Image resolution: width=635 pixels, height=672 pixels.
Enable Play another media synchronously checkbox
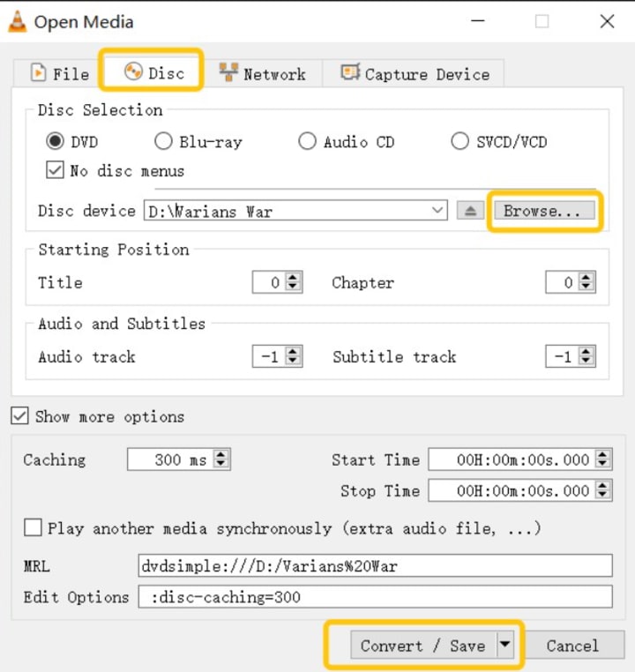pos(33,527)
